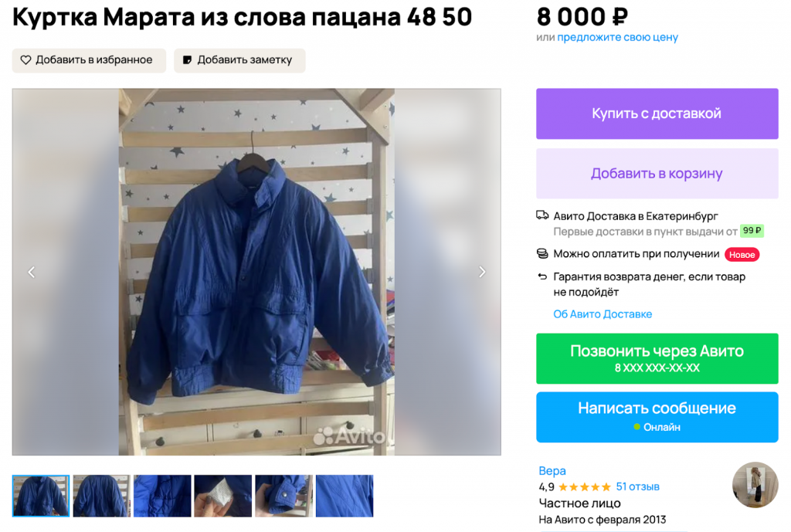Image resolution: width=791 pixels, height=532 pixels.
Task: Buy with delivery via Купить с доставкой
Action: (657, 114)
